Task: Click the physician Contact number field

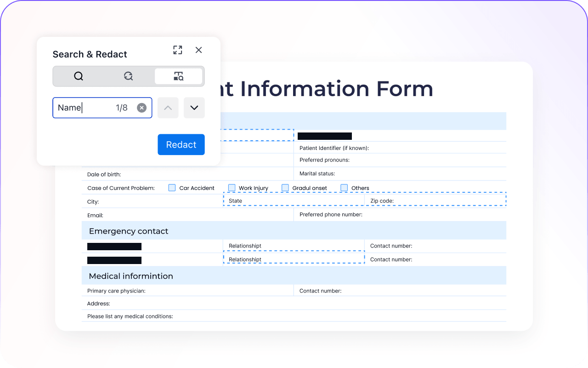Action: click(x=400, y=291)
